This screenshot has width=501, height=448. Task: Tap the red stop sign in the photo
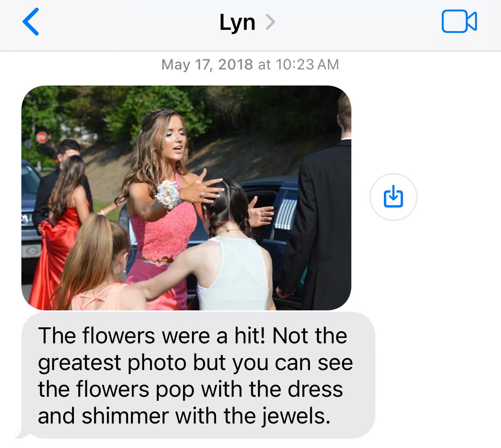click(42, 138)
